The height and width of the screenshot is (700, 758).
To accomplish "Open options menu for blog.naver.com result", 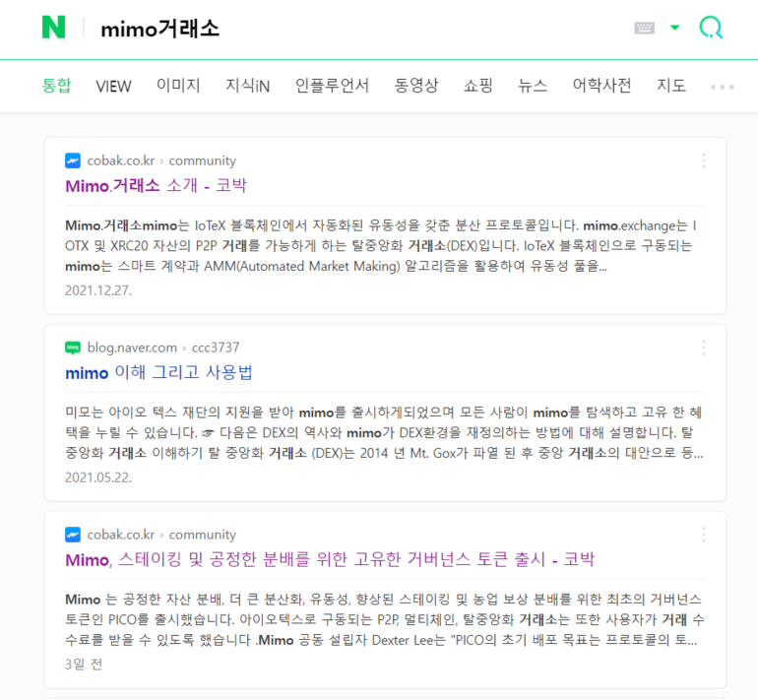I will coord(704,348).
